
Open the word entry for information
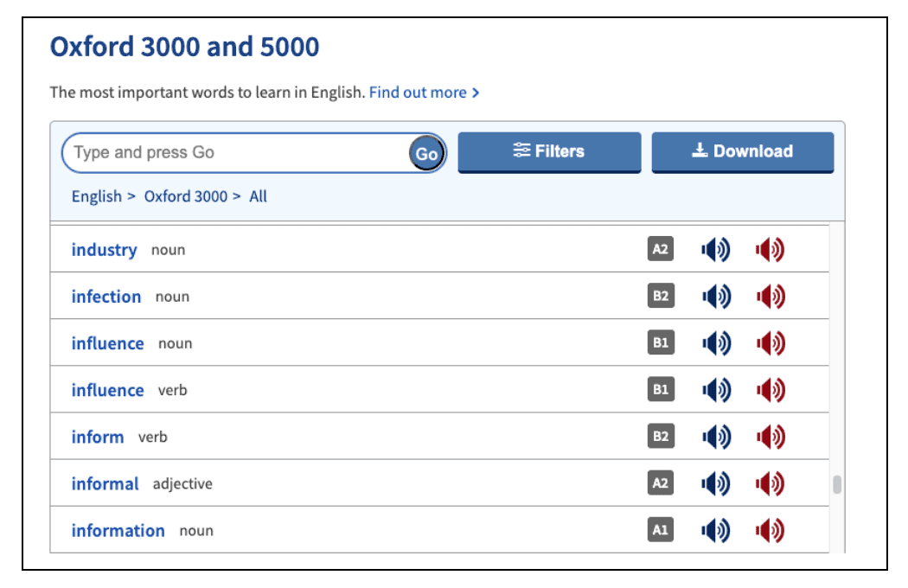pos(118,530)
